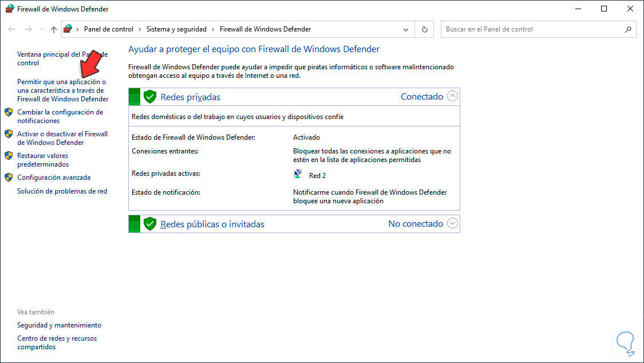The height and width of the screenshot is (363, 644).
Task: Select the Redes privadas heading
Action: coord(190,97)
